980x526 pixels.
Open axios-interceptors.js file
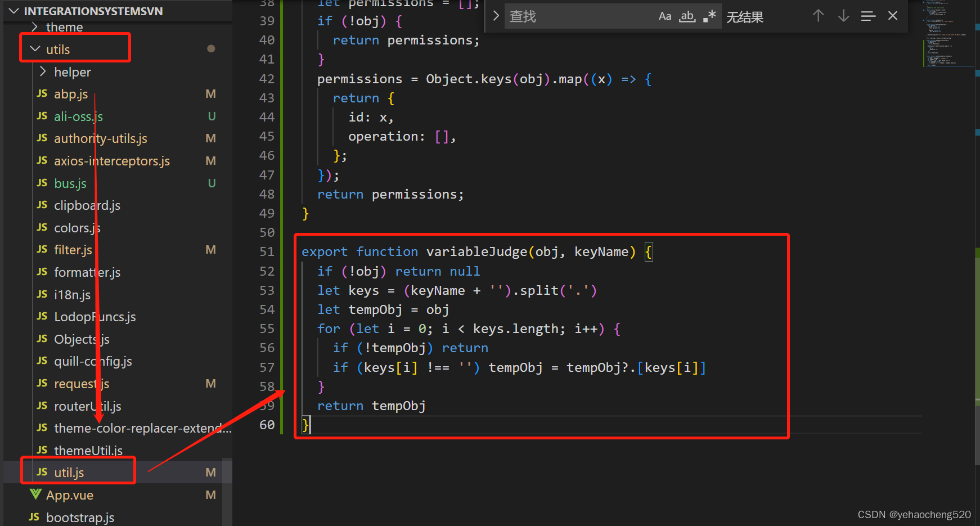click(x=112, y=161)
